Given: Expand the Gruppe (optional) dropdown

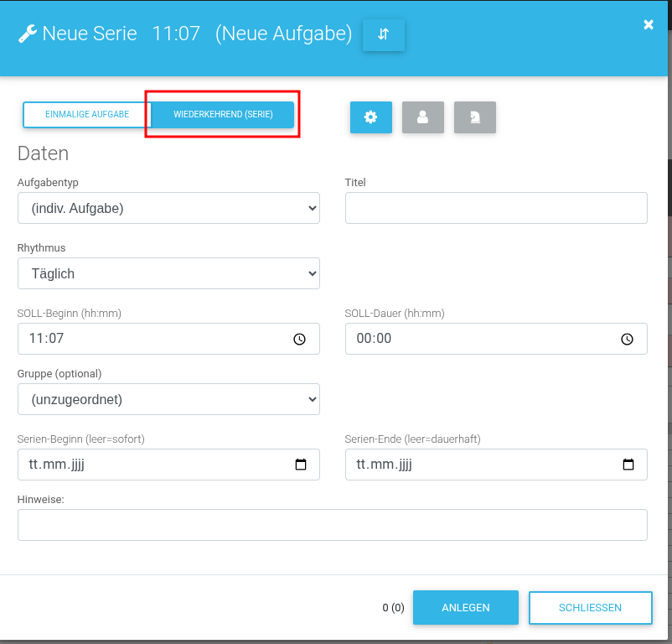Looking at the screenshot, I should [x=168, y=399].
